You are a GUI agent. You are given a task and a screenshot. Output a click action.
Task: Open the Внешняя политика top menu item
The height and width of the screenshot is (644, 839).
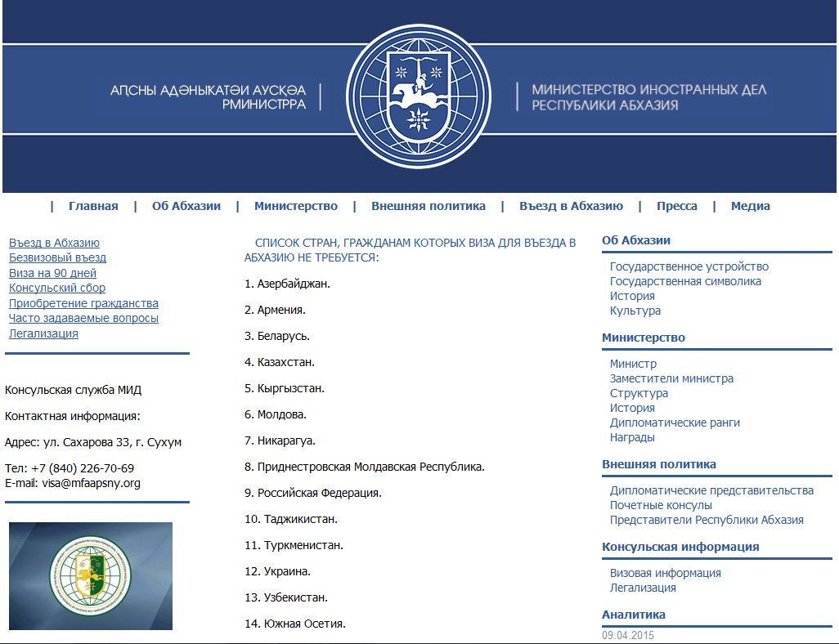coord(428,206)
